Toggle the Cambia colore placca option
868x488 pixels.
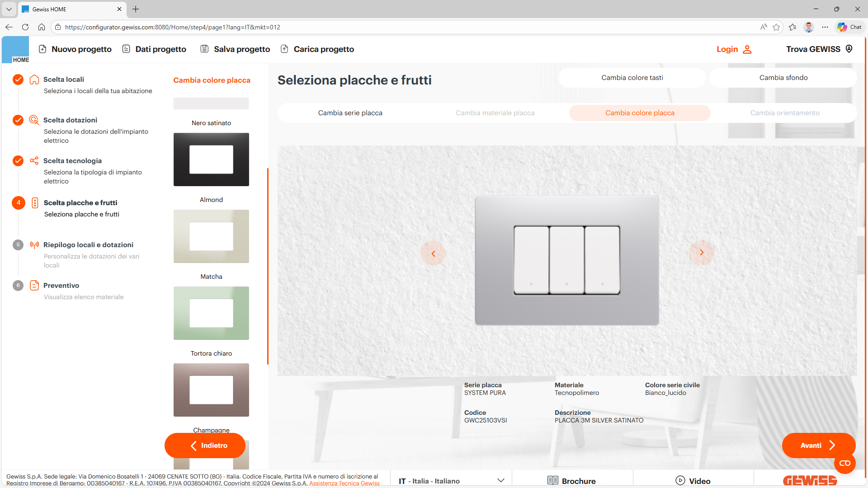640,113
